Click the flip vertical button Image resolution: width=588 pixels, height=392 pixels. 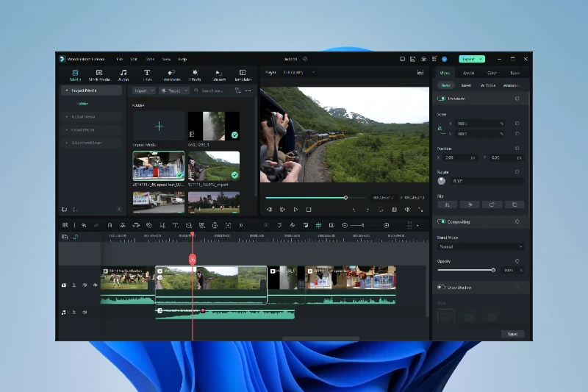[x=470, y=204]
